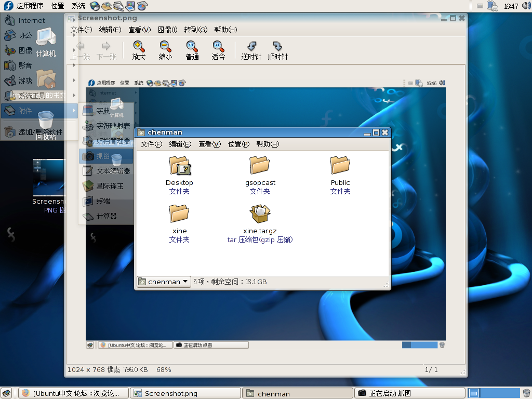Select the Normal size (普通) toolbar icon
Screen dimensions: 532x399
pyautogui.click(x=192, y=50)
